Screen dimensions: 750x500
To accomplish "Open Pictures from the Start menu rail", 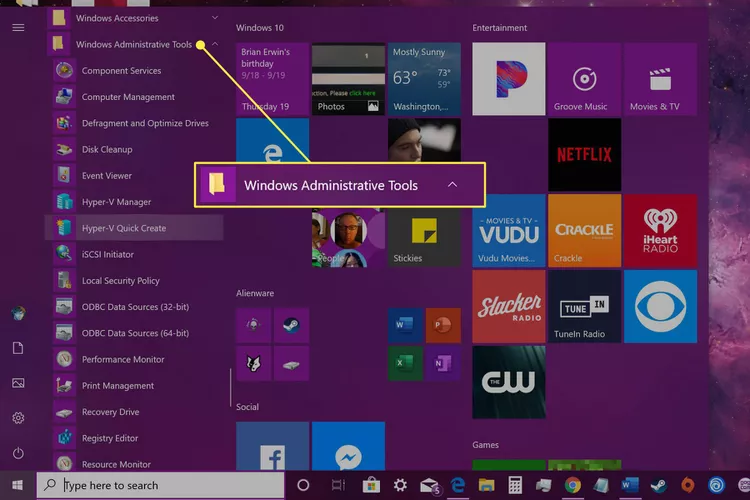I will [x=18, y=383].
